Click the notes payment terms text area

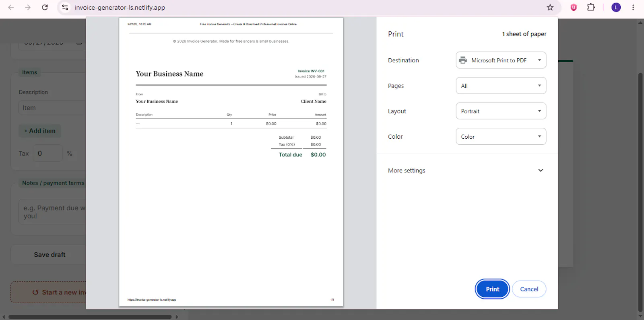pyautogui.click(x=52, y=212)
